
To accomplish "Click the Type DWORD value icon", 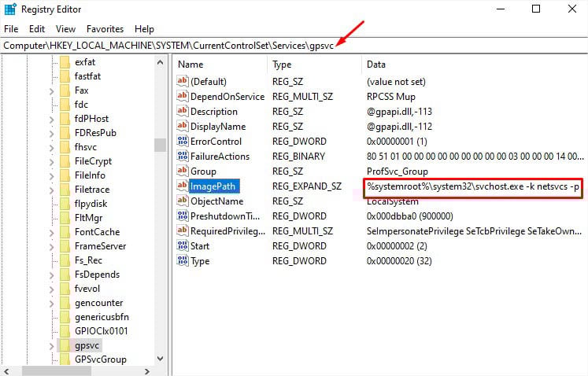I will click(x=183, y=261).
